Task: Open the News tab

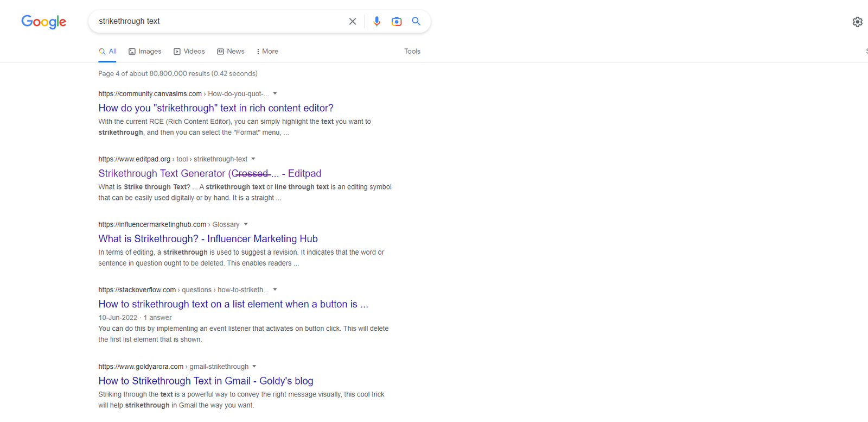Action: click(x=231, y=51)
